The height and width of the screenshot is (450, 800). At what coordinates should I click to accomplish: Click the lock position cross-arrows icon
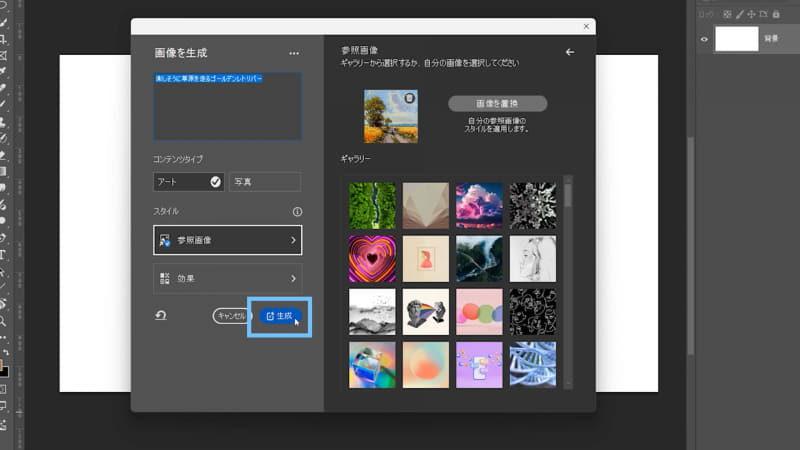tap(751, 14)
